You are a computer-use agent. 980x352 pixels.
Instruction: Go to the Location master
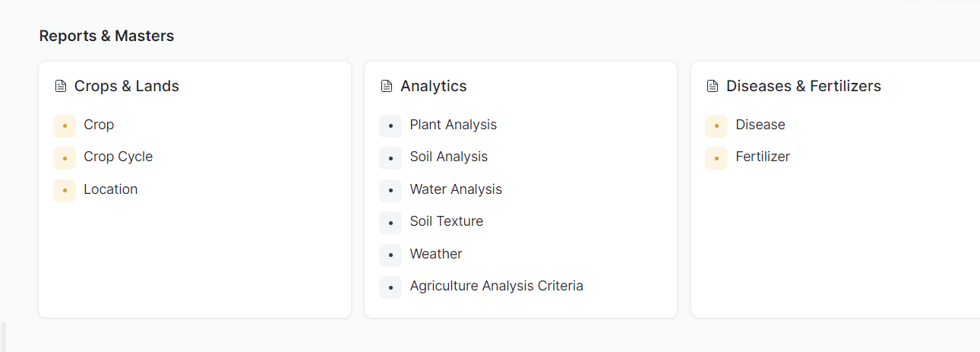pyautogui.click(x=110, y=189)
